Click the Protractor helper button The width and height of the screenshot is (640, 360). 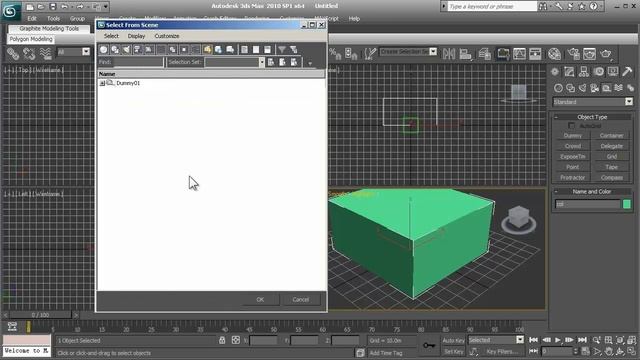pos(573,178)
